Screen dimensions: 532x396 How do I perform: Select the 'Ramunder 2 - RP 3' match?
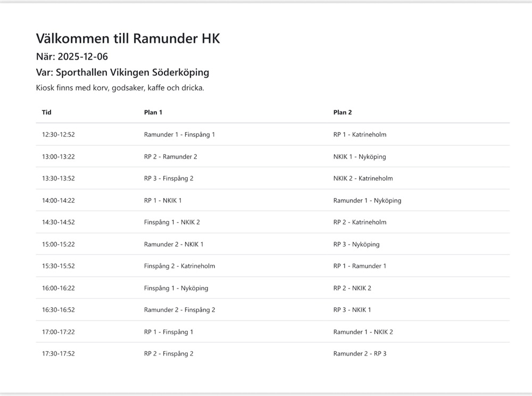(x=360, y=354)
